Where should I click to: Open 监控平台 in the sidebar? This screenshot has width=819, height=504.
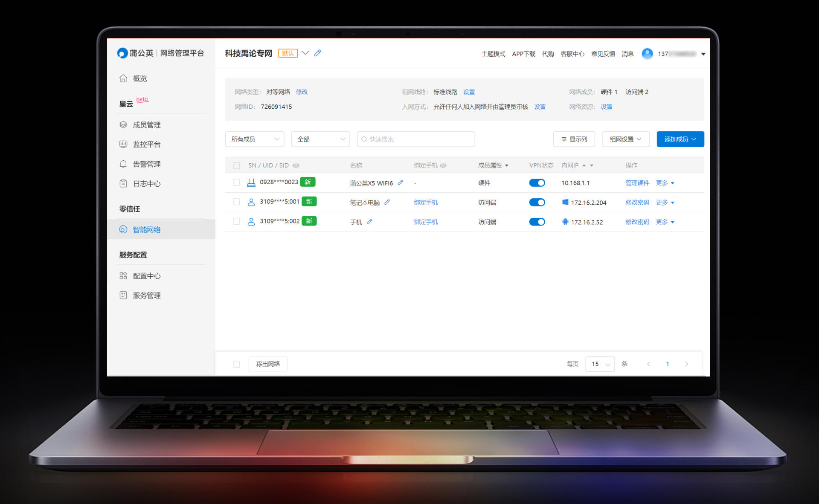click(x=146, y=145)
